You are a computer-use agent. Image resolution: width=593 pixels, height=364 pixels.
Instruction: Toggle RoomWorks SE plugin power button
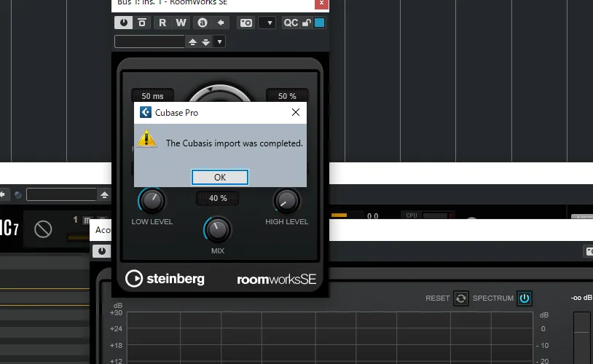point(123,23)
